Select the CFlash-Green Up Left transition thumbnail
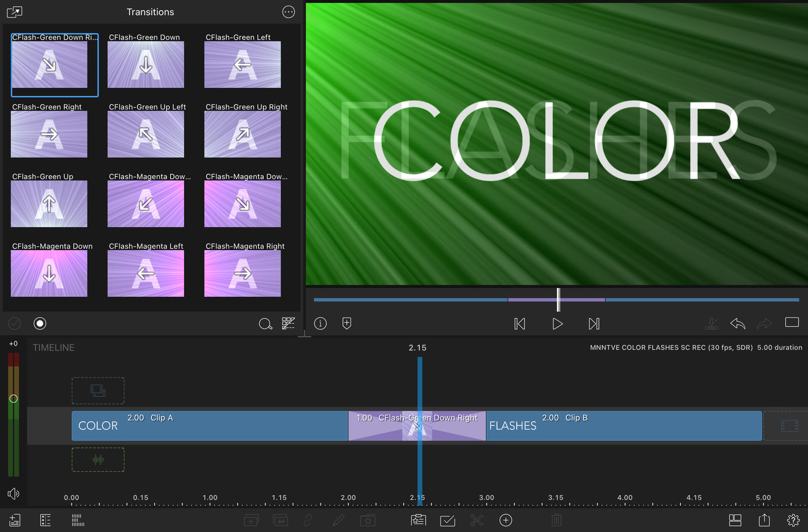 pos(145,134)
